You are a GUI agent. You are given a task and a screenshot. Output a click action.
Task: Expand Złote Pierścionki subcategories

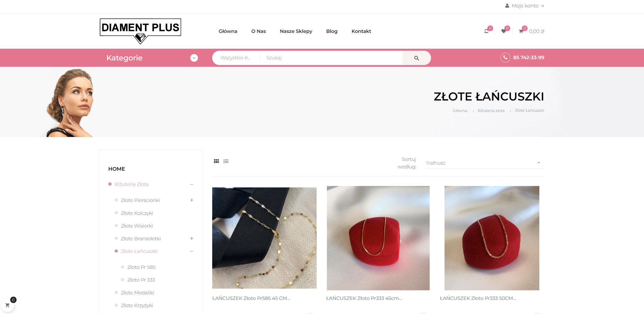point(192,200)
